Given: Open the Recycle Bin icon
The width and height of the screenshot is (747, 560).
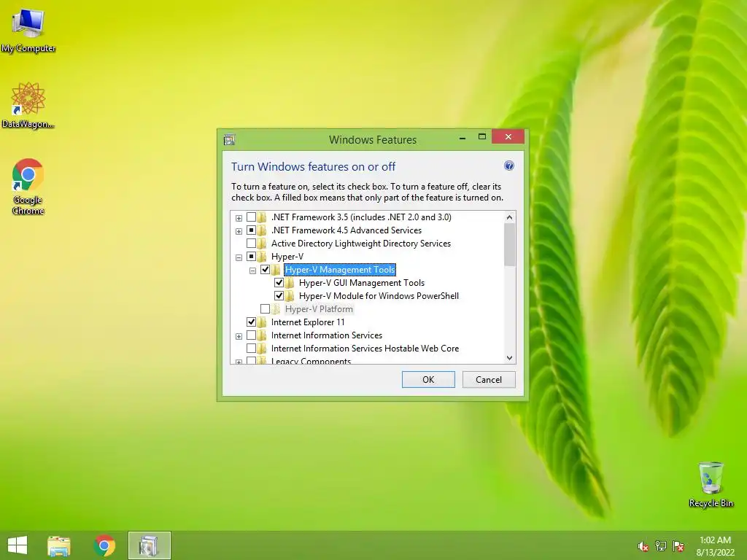Looking at the screenshot, I should click(x=711, y=484).
